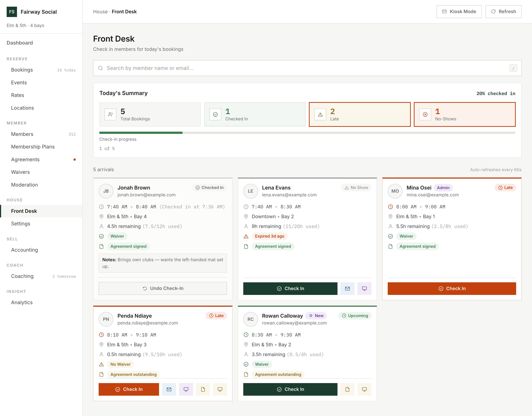The width and height of the screenshot is (532, 416).
Task: Check in Rowan Calloway
Action: click(x=290, y=389)
